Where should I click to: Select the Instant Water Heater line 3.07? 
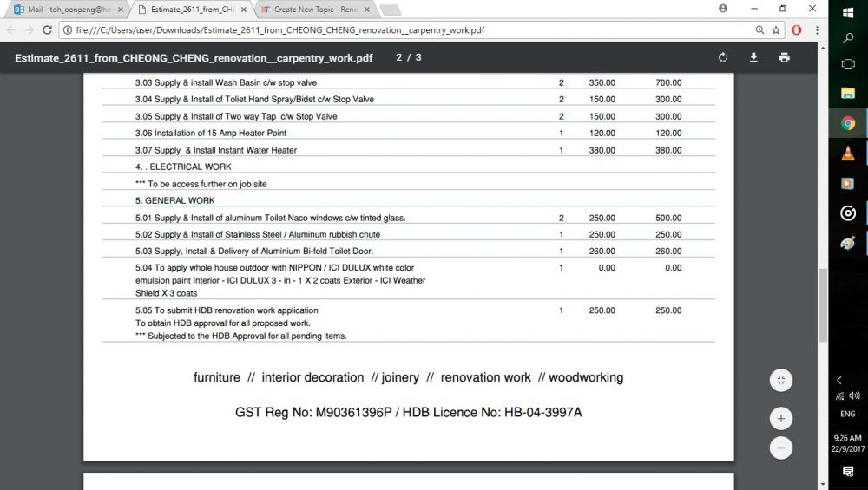pyautogui.click(x=216, y=150)
